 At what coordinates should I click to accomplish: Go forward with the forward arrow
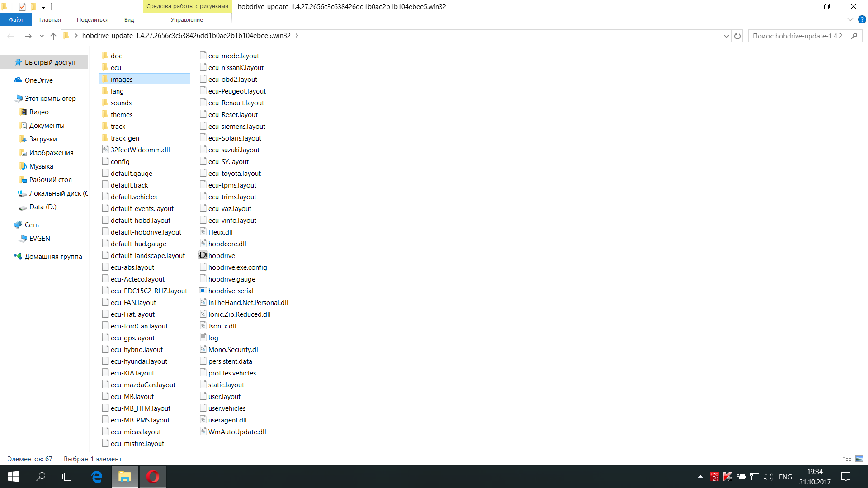[x=28, y=36]
